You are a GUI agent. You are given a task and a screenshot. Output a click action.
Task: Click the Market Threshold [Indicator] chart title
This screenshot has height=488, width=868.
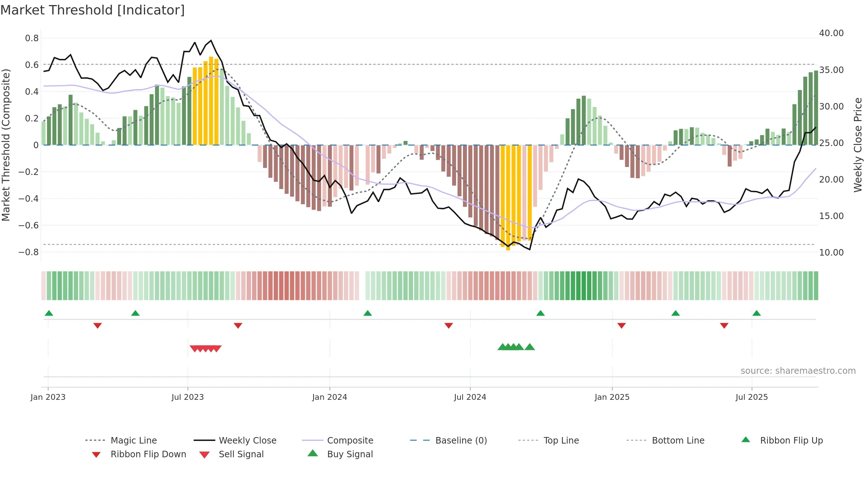coord(93,10)
